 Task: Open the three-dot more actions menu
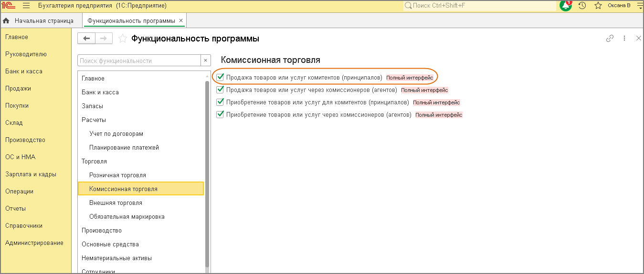click(624, 39)
